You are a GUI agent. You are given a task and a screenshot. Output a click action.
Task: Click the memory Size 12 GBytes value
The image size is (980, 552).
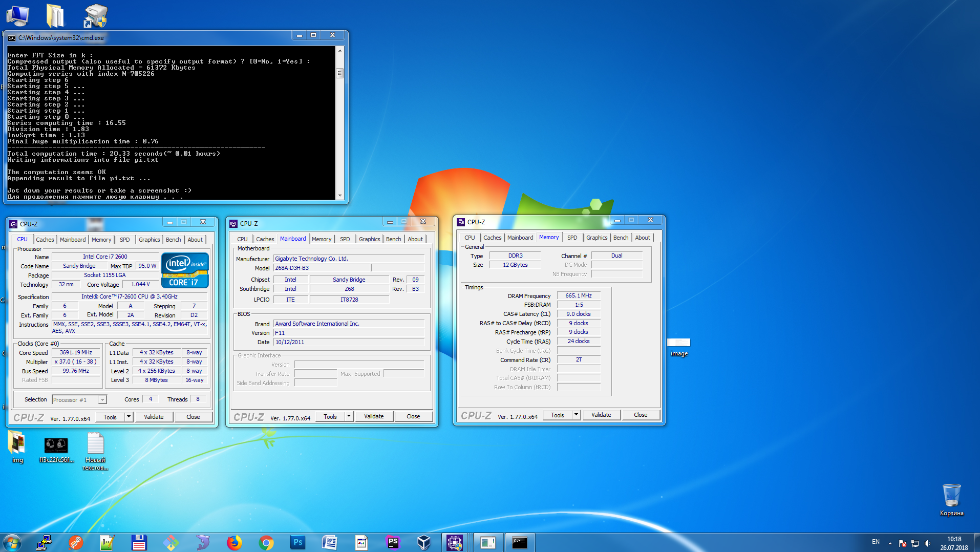(x=515, y=265)
